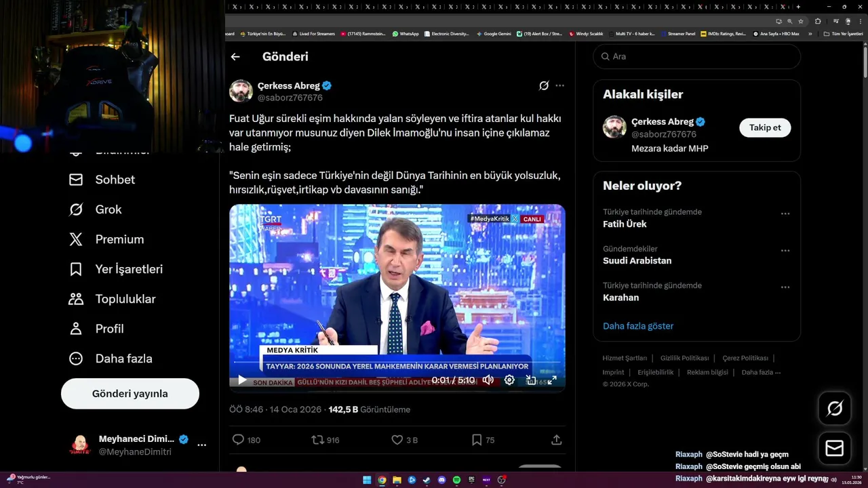Screen dimensions: 868x488
Task: Open Profil in the sidebar
Action: click(x=96, y=329)
